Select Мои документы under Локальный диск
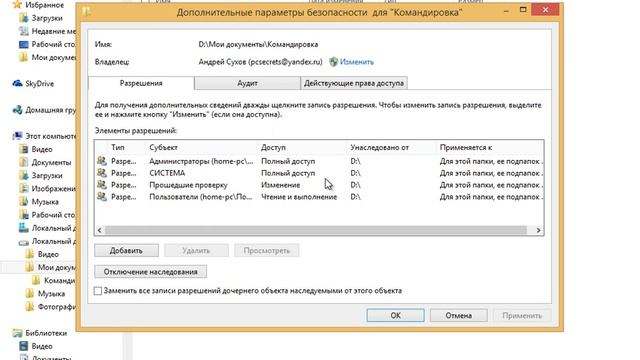The width and height of the screenshot is (640, 360). pyautogui.click(x=56, y=267)
